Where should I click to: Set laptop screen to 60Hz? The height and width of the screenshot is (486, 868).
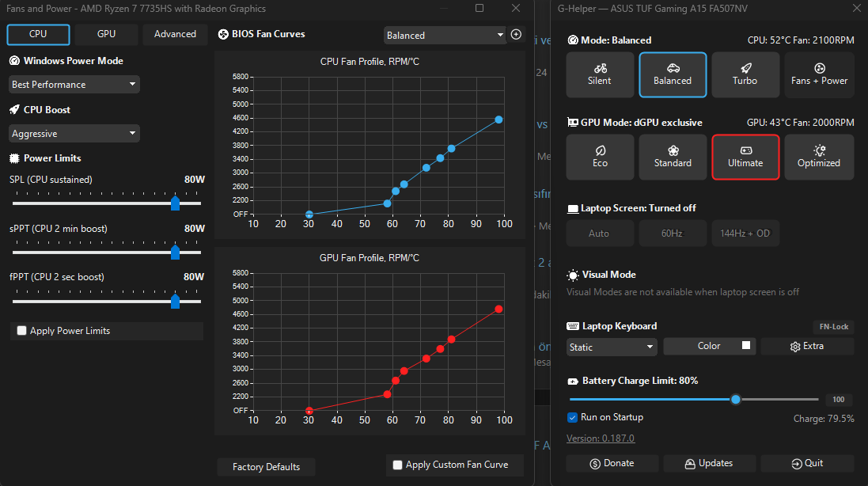tap(673, 234)
